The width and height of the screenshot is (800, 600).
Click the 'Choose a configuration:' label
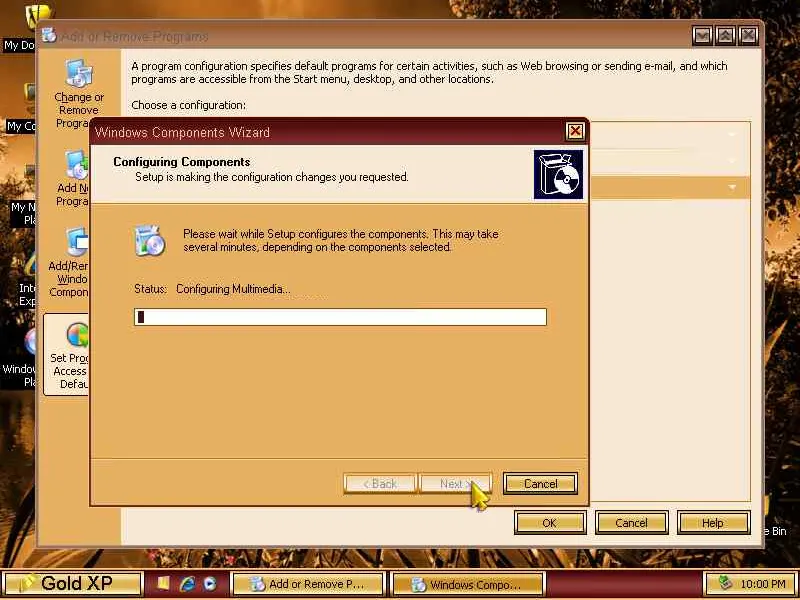[188, 105]
